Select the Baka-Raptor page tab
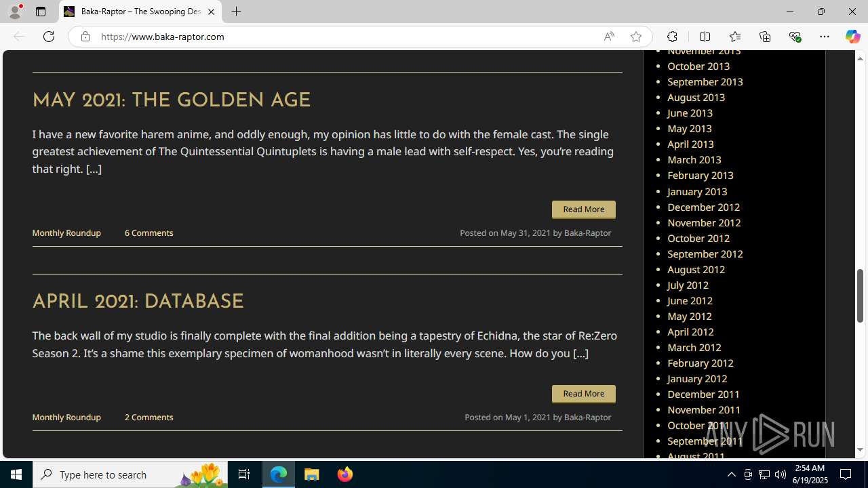868x488 pixels. pyautogui.click(x=140, y=12)
